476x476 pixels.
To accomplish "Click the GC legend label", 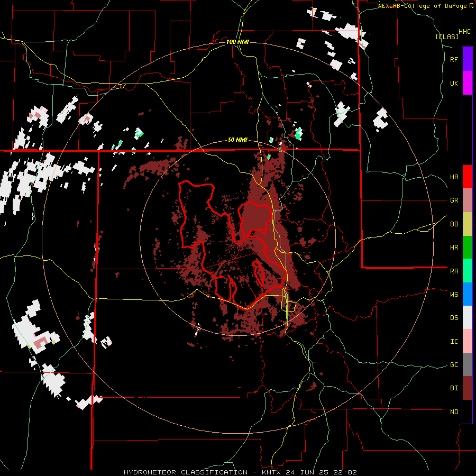I will click(x=454, y=365).
